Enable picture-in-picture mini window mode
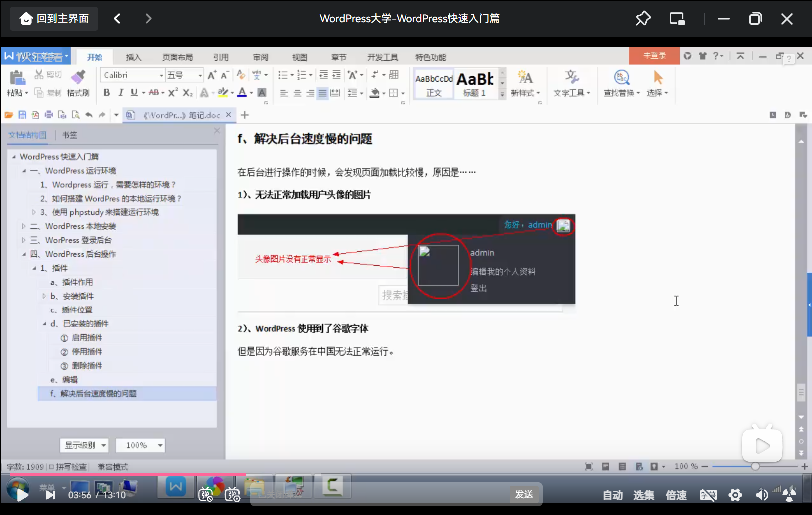This screenshot has width=812, height=515. point(677,19)
